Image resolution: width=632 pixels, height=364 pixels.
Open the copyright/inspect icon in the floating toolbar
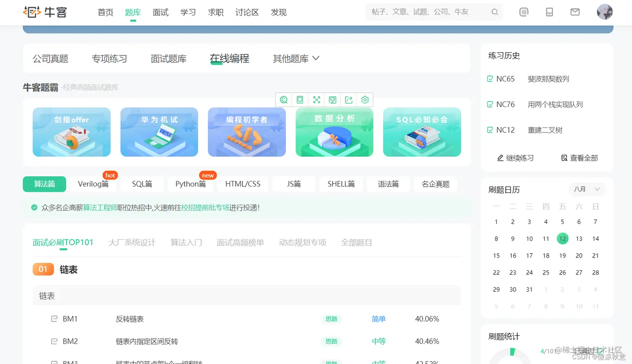[x=283, y=100]
